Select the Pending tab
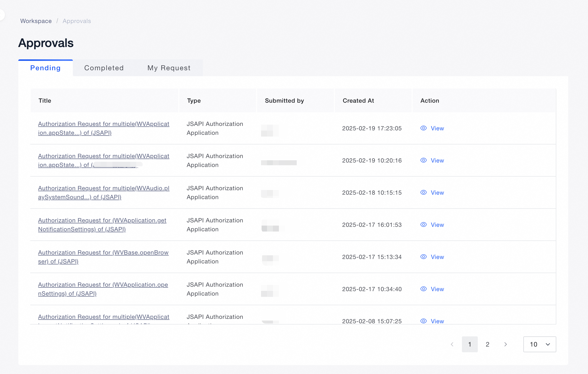 pos(45,68)
